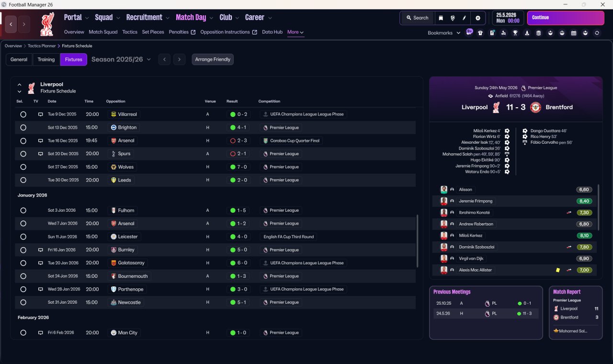Open the Set Pieces submenu item
This screenshot has height=364, width=613.
coord(153,32)
